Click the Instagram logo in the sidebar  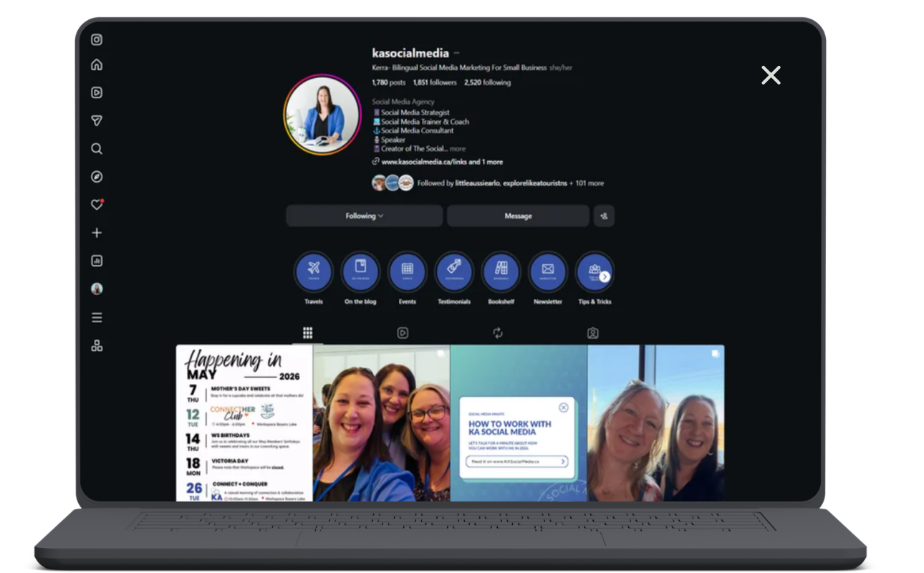(97, 40)
